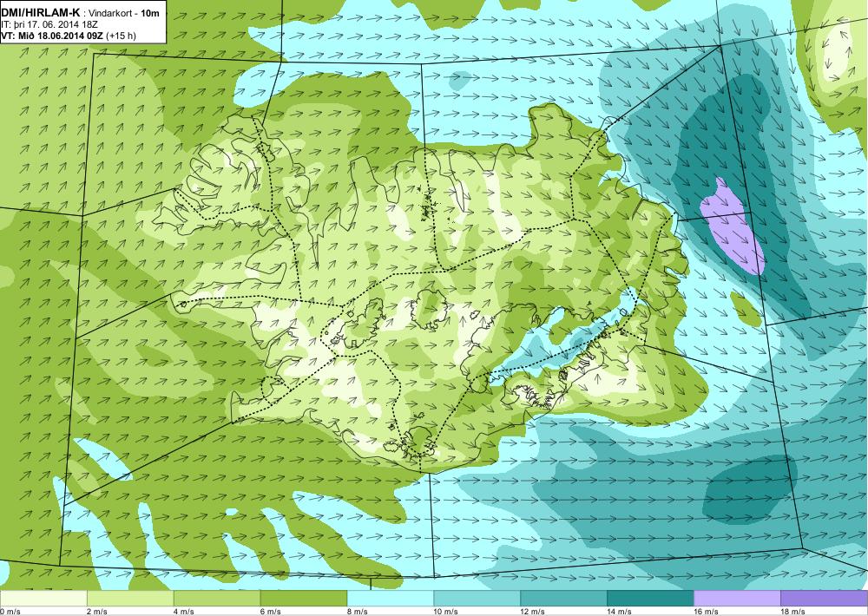868x616 pixels.
Task: Click the "12 m/s" legend label
Action: [x=533, y=612]
